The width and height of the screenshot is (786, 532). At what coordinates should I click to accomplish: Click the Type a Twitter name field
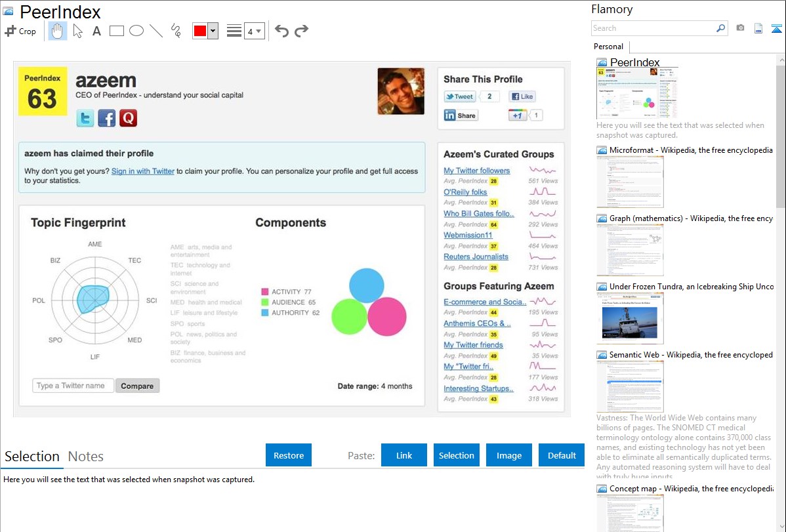(x=73, y=386)
